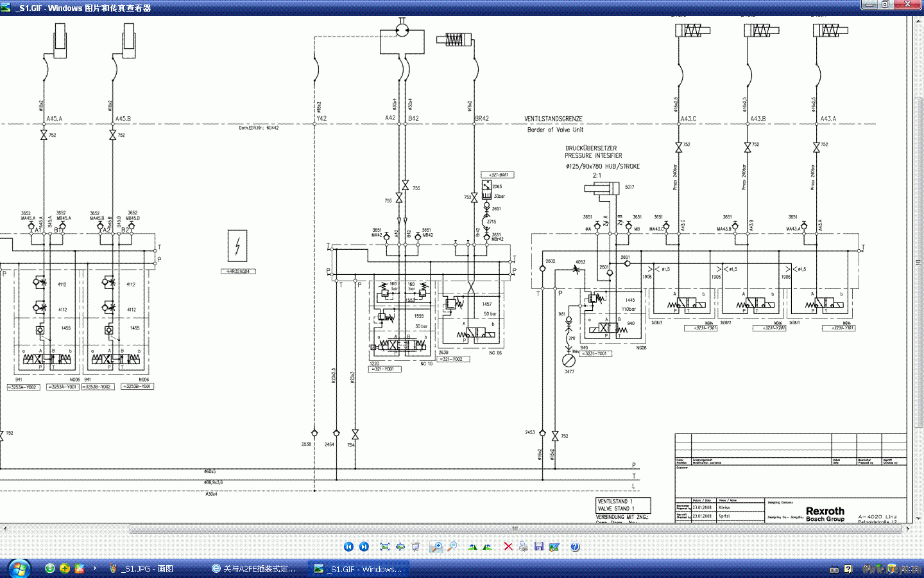Click the vertical scrollbar thumb
Viewport: 924px width, 578px height.
point(918,262)
